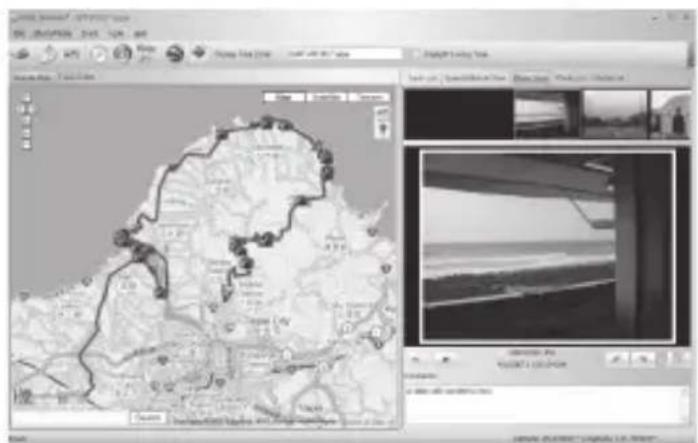The image size is (698, 443).
Task: Switch to the second tab above the map
Action: tap(77, 77)
